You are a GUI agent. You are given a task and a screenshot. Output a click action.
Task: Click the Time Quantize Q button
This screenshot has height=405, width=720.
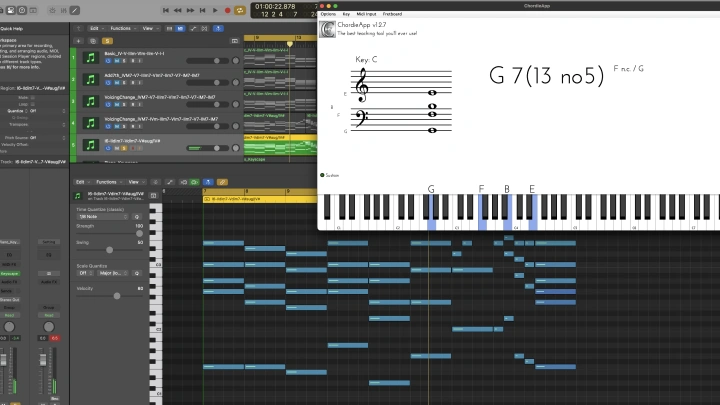[x=137, y=217]
